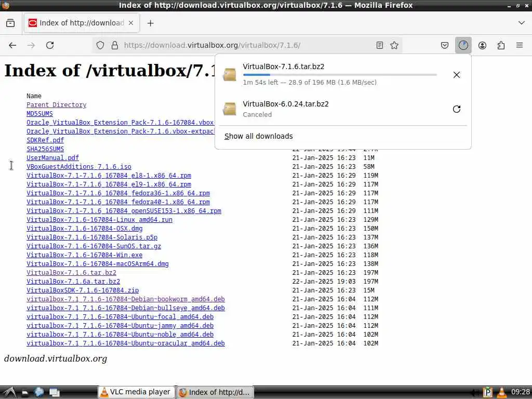Screen dimensions: 532x399
Task: Cancel the VirtualBox-7.1.6.tar.bz2 download
Action: coord(456,75)
